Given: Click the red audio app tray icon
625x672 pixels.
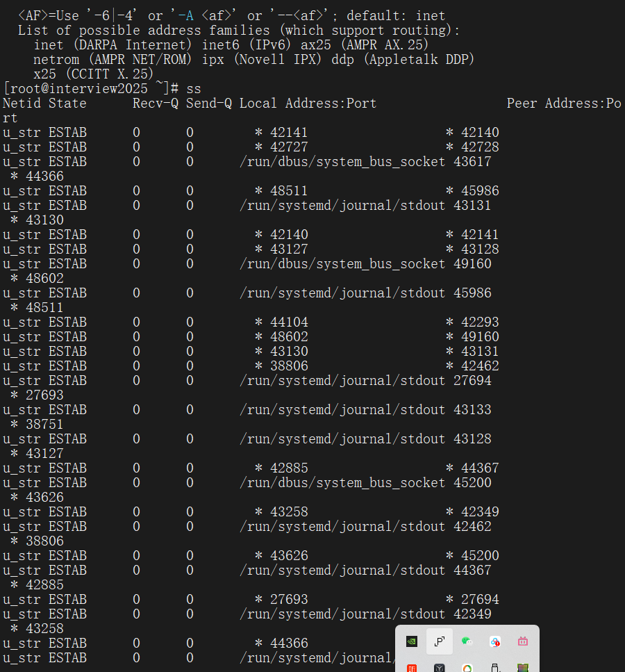Looking at the screenshot, I should pyautogui.click(x=412, y=668).
